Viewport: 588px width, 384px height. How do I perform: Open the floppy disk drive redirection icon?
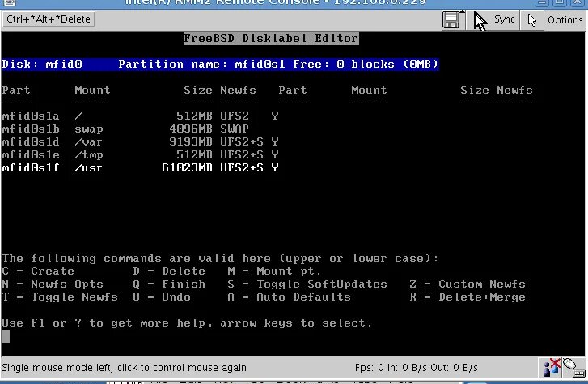click(452, 19)
